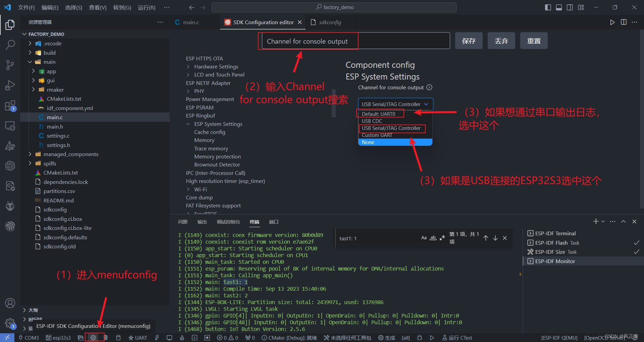Expand the build folder
The height and width of the screenshot is (342, 644).
point(30,53)
